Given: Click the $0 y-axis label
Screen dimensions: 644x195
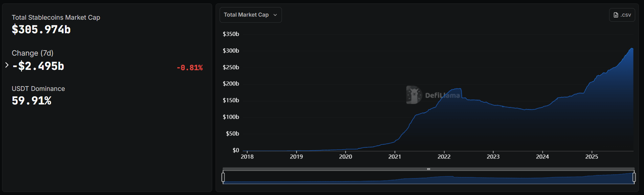Looking at the screenshot, I should pos(236,150).
